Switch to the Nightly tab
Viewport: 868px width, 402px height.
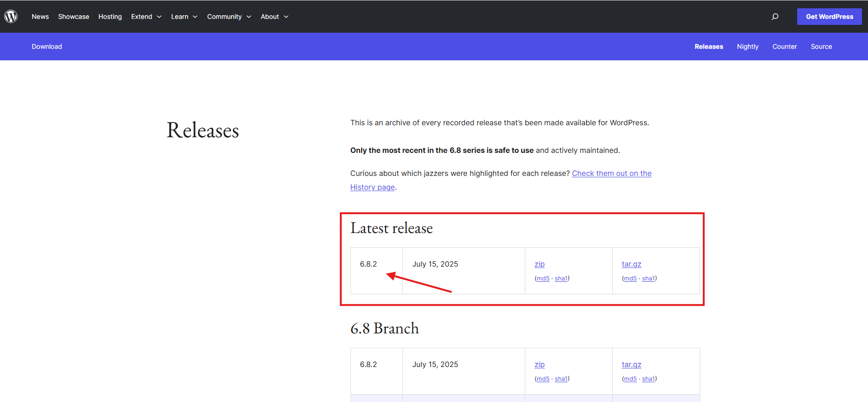point(747,47)
